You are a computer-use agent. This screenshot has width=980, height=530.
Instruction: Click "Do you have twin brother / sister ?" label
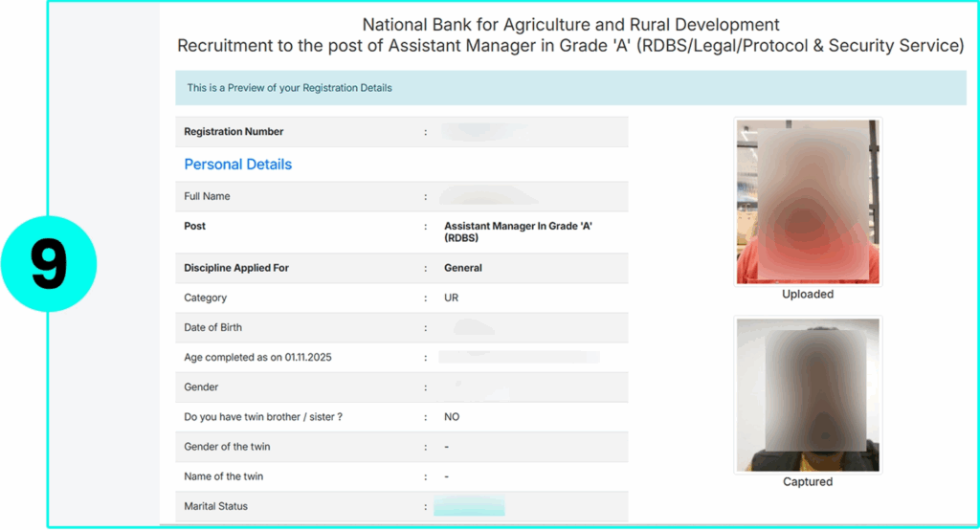pos(263,417)
